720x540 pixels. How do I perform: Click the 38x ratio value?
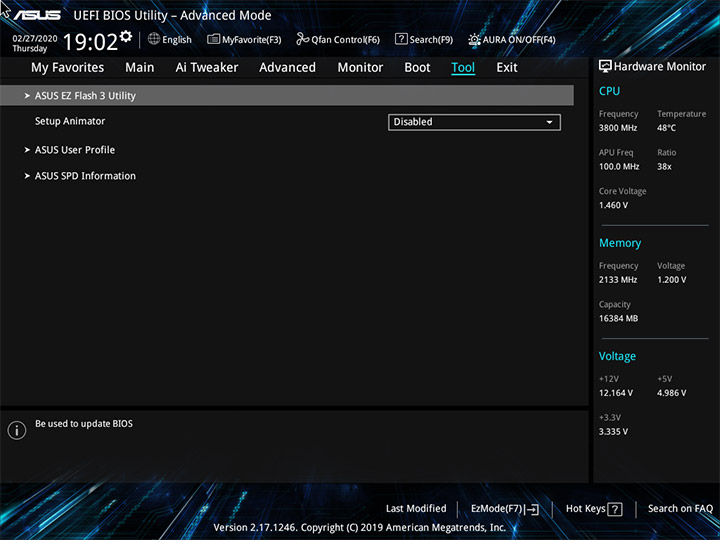tap(664, 166)
